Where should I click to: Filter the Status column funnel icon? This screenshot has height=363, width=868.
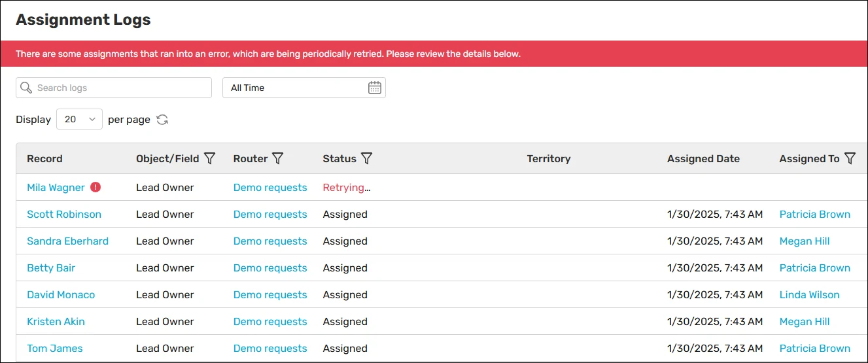click(367, 158)
